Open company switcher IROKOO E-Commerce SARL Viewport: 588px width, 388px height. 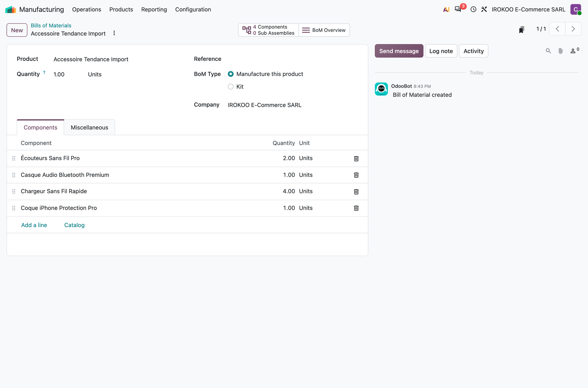click(x=529, y=9)
